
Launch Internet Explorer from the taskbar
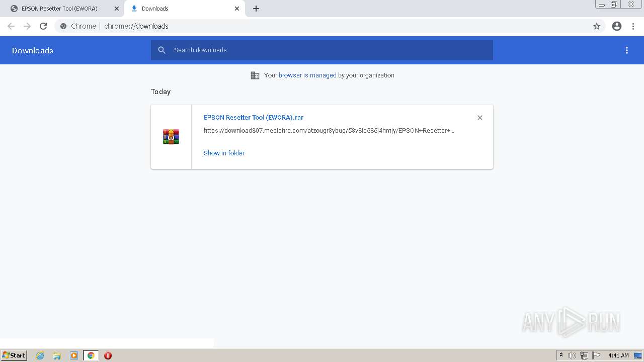[40, 355]
